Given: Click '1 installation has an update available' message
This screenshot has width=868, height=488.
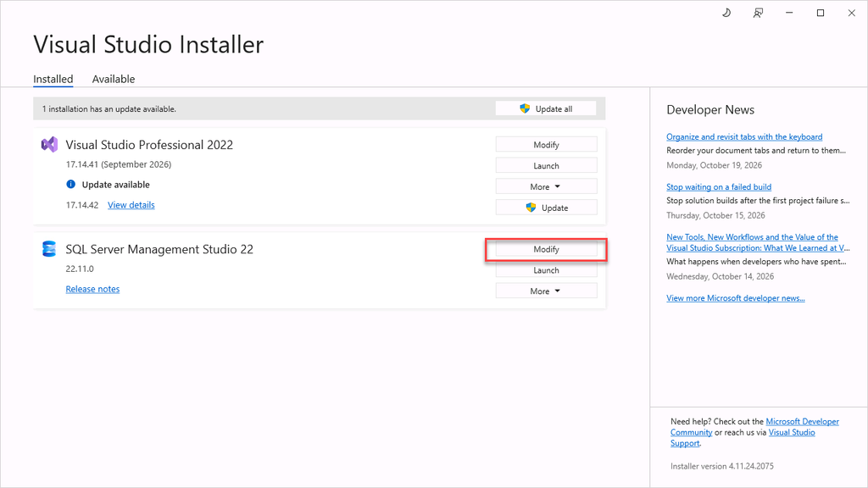Looking at the screenshot, I should [x=109, y=109].
